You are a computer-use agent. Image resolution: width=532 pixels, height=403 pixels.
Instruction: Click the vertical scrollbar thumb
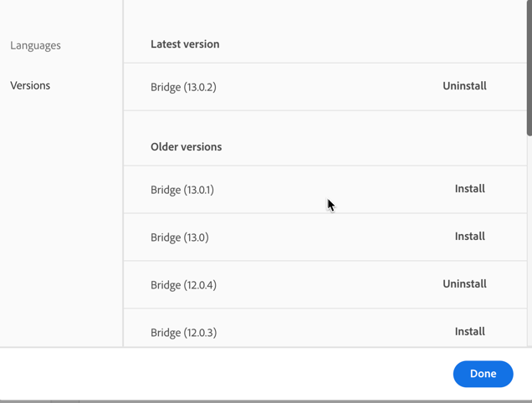coord(529,67)
